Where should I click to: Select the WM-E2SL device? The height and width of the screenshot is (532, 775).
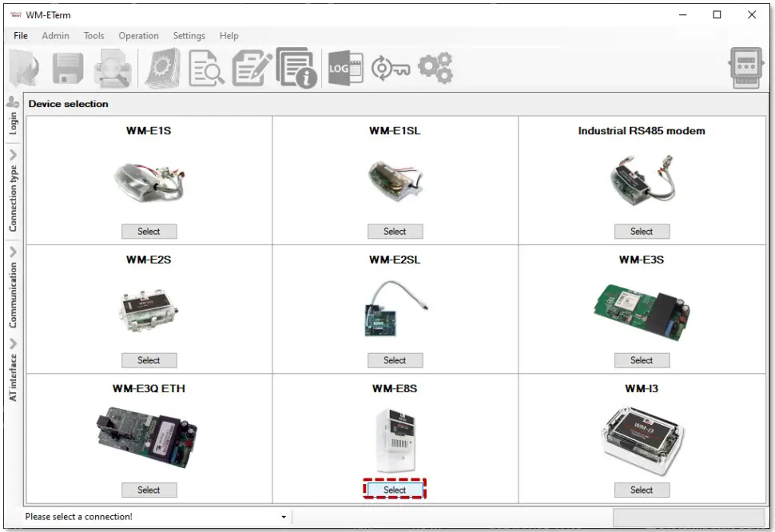[x=395, y=360]
